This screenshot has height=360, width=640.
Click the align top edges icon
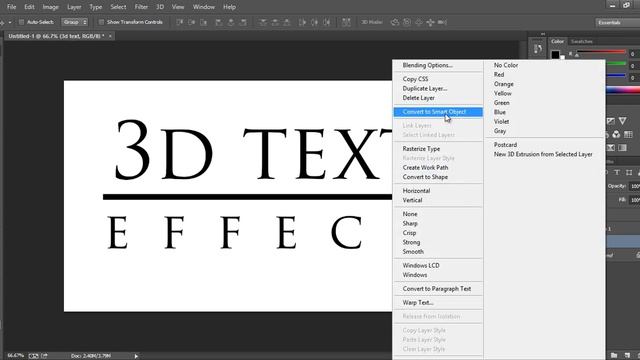180,22
